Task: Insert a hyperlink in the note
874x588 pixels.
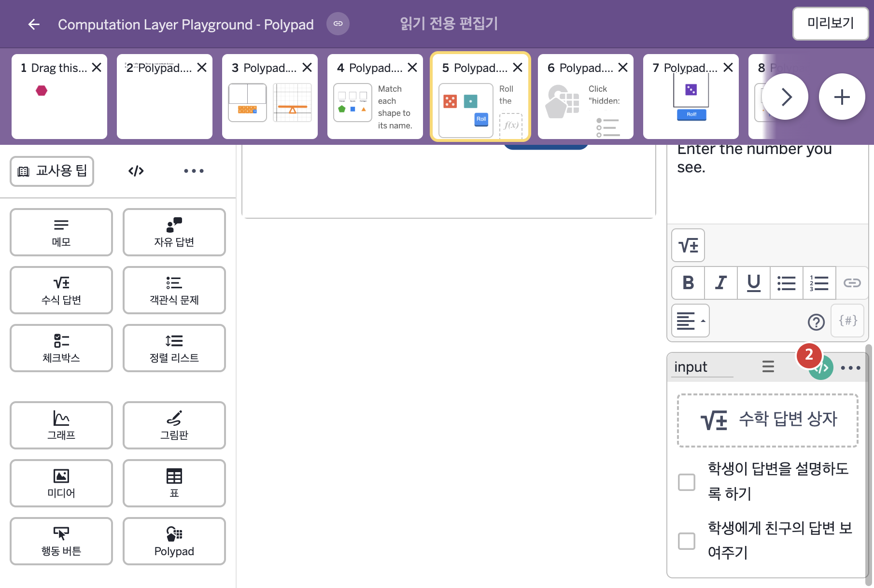Action: [852, 283]
